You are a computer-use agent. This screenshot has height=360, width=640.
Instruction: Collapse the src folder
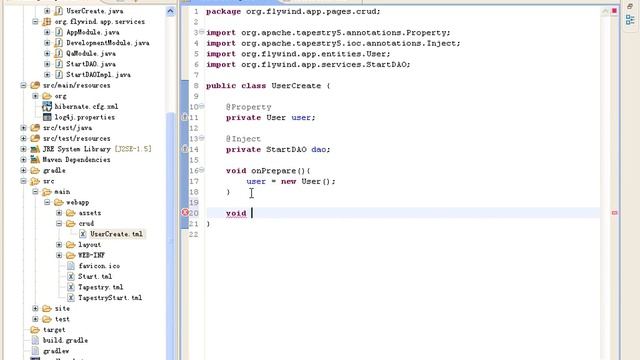[23, 181]
